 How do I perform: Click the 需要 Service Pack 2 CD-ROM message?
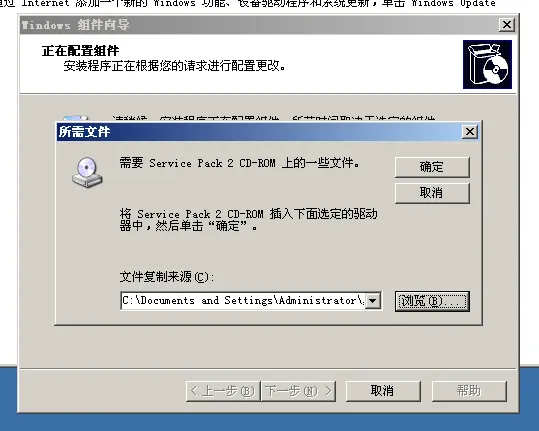pos(240,163)
